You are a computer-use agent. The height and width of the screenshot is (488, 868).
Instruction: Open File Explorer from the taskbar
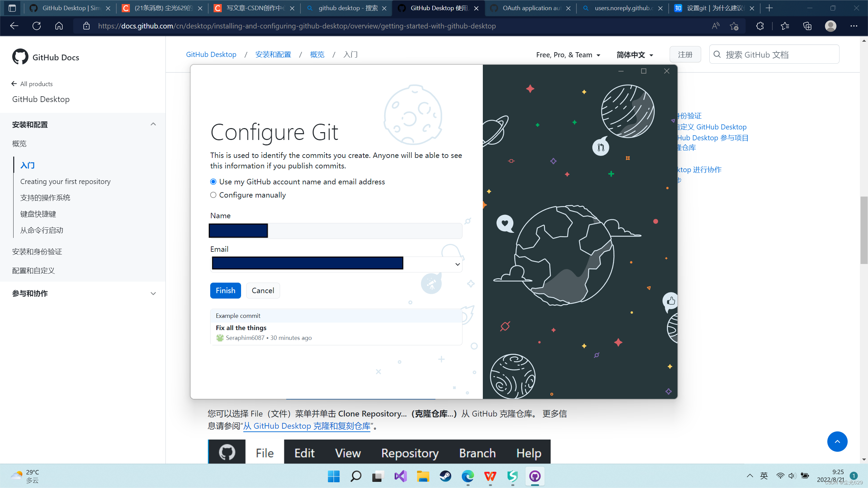423,476
